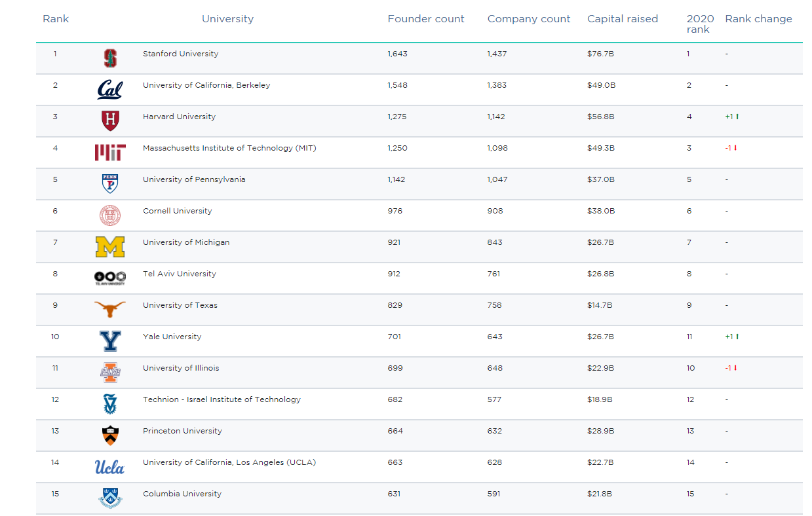Click the Technion logo
812x516 pixels.
pyautogui.click(x=110, y=404)
